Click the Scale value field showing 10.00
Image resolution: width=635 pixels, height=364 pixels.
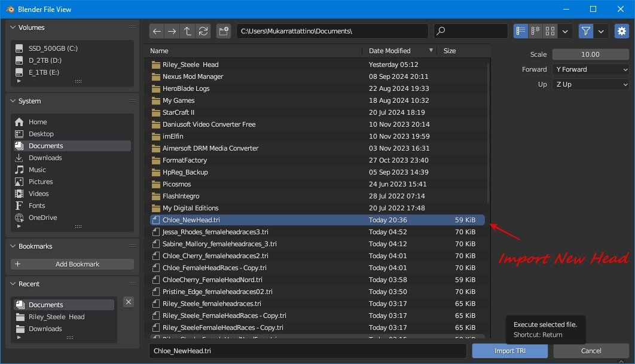tap(590, 54)
